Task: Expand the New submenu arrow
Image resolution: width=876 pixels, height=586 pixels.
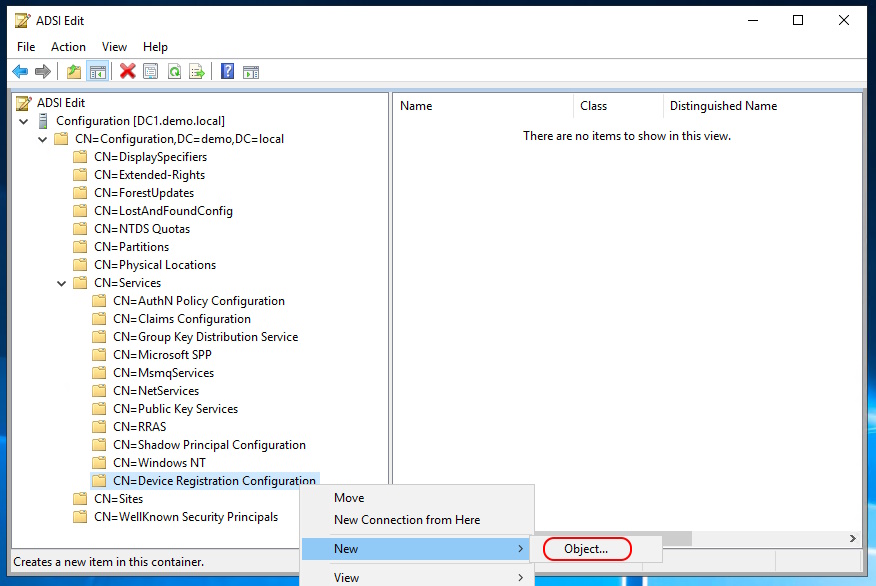Action: [520, 549]
